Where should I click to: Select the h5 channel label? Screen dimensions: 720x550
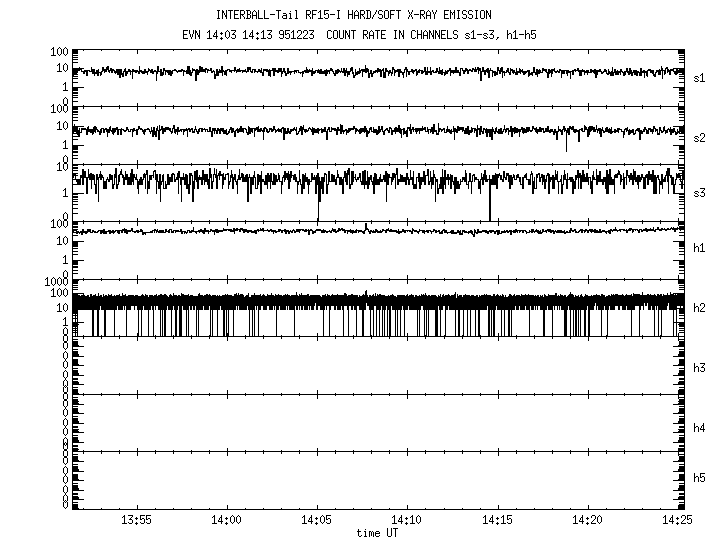pyautogui.click(x=700, y=479)
